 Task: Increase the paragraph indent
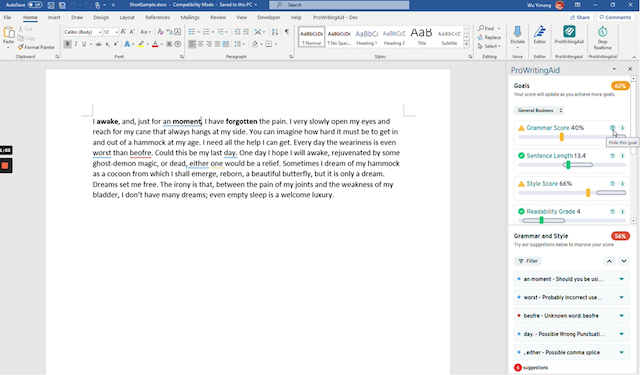pos(246,32)
